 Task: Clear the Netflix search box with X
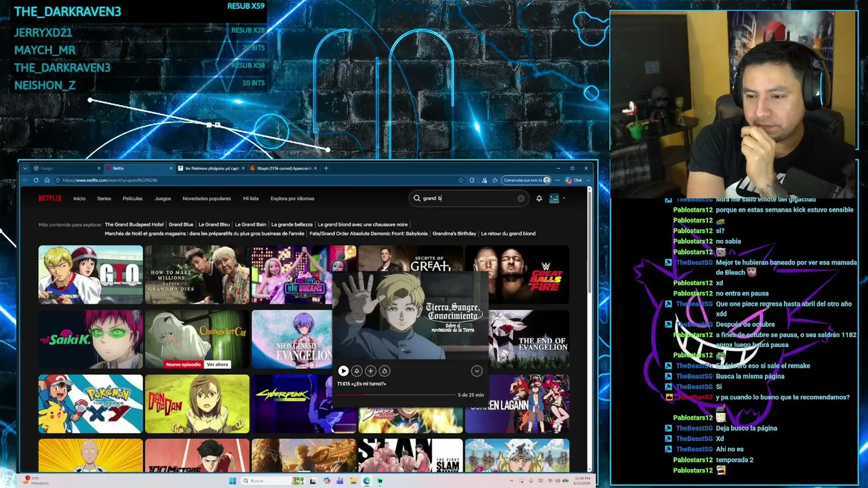point(521,199)
